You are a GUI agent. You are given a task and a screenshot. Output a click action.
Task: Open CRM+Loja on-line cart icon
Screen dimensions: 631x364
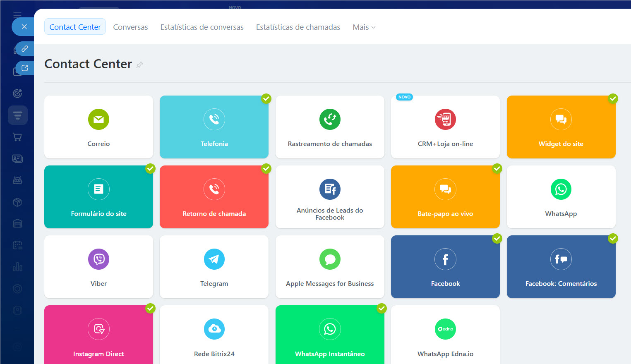[445, 120]
